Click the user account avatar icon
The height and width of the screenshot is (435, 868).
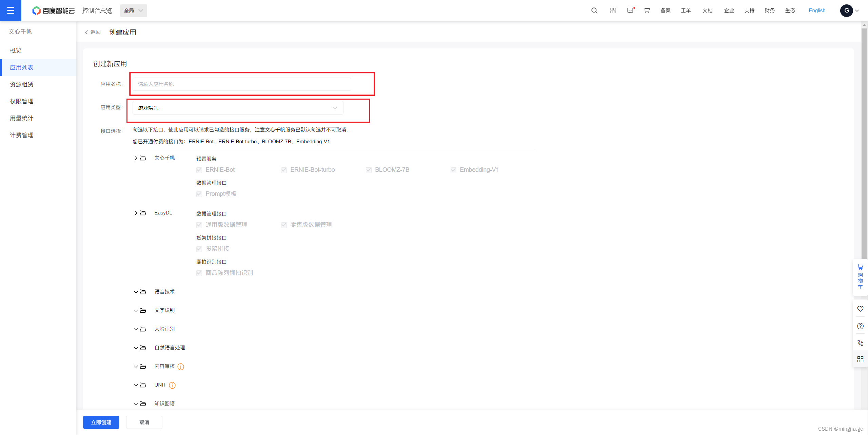point(846,10)
